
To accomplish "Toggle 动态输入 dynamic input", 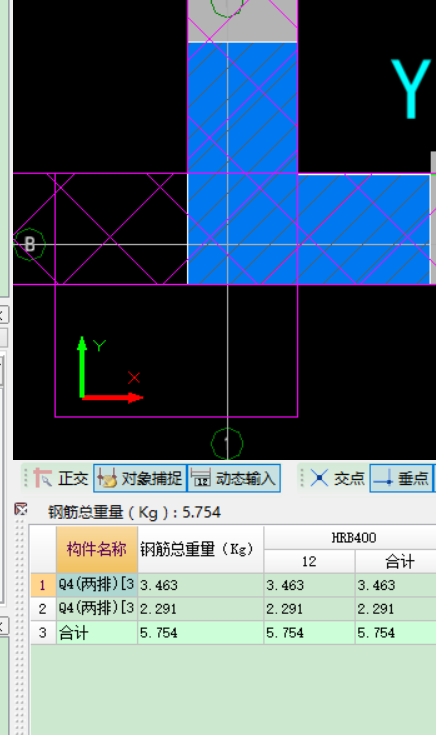I will click(x=234, y=478).
